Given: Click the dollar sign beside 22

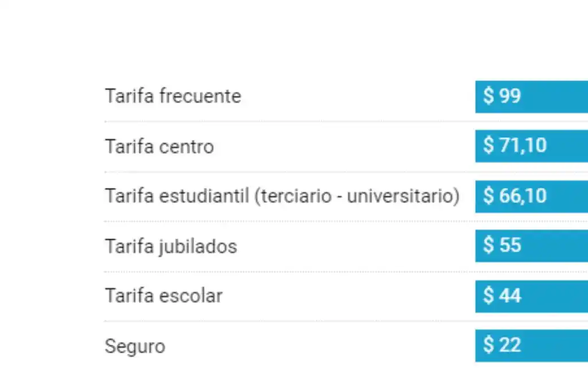Looking at the screenshot, I should pos(489,345).
